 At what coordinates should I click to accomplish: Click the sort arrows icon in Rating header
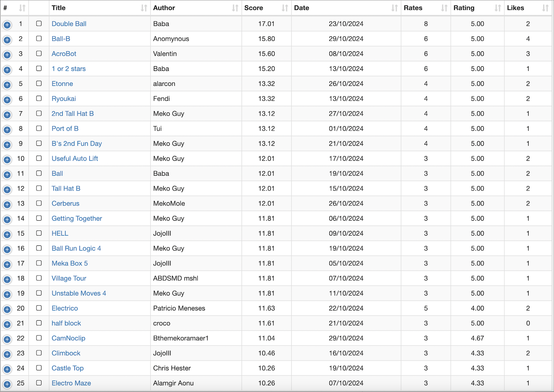[498, 8]
